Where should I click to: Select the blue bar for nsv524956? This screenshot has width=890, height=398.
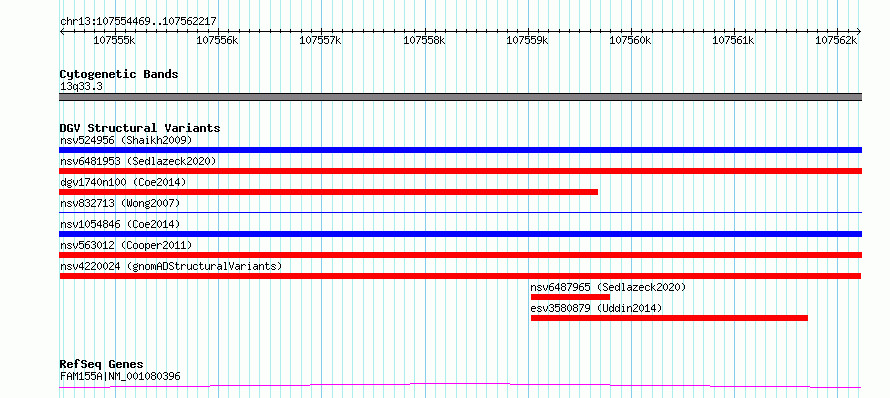click(x=460, y=150)
